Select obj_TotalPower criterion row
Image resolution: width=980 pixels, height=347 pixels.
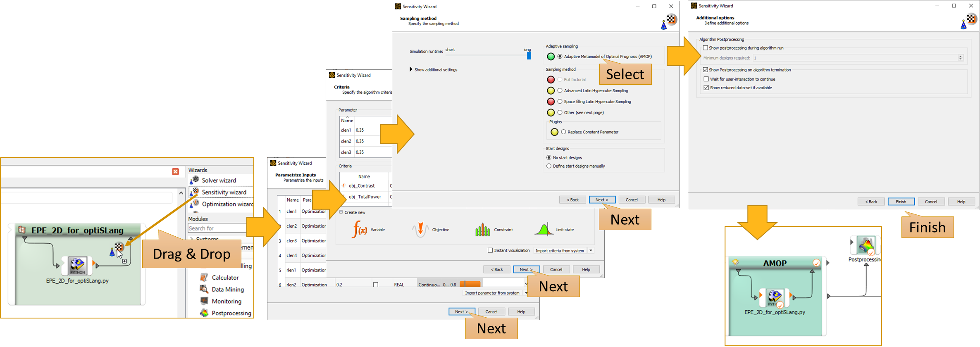(365, 197)
